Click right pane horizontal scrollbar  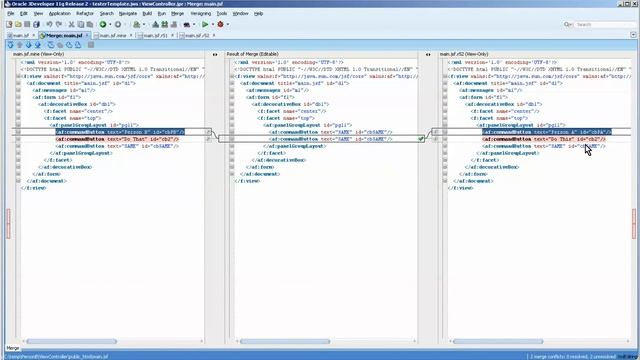coord(498,341)
